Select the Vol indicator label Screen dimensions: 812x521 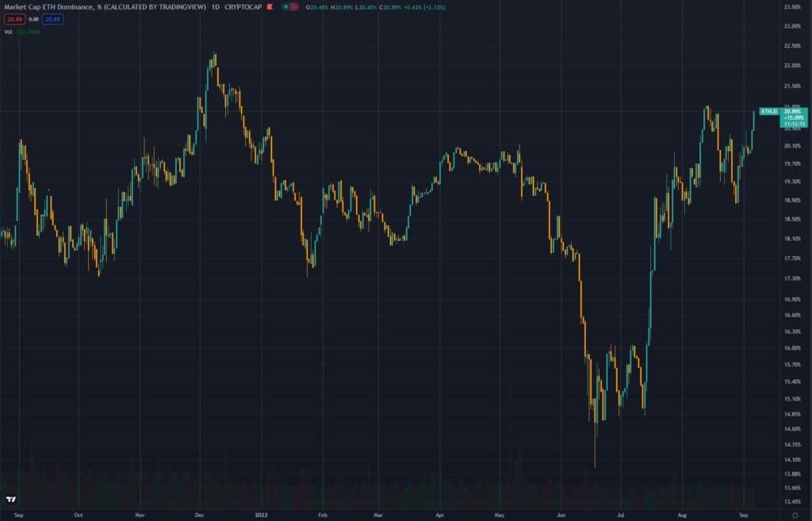point(8,32)
